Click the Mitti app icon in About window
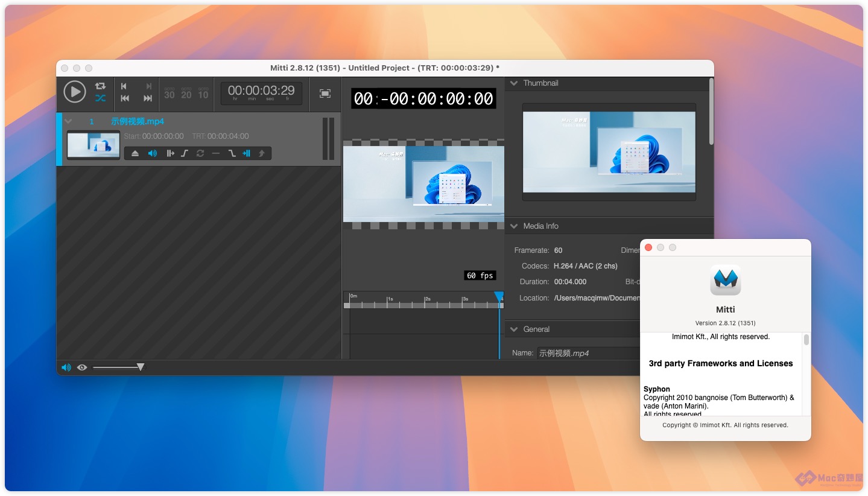 (x=725, y=280)
